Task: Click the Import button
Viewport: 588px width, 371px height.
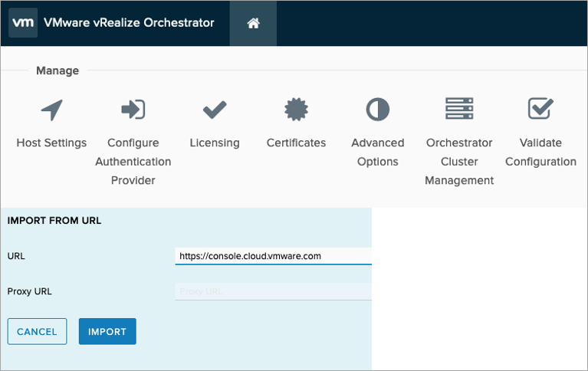Action: (107, 331)
